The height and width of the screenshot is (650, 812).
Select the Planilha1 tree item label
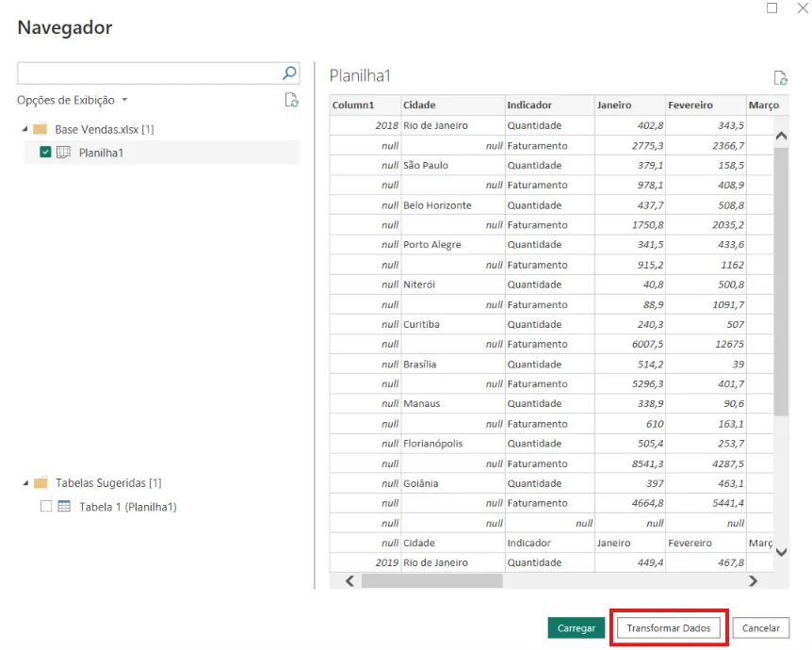pyautogui.click(x=101, y=153)
